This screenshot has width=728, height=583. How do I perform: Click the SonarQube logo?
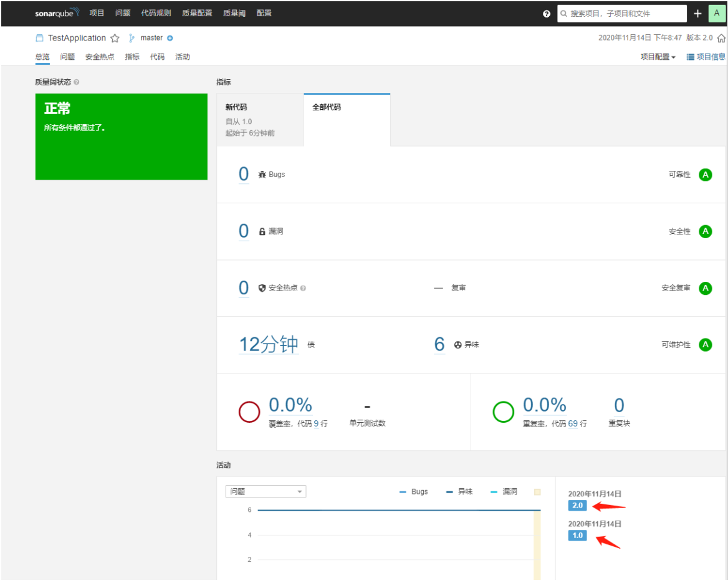coord(57,13)
